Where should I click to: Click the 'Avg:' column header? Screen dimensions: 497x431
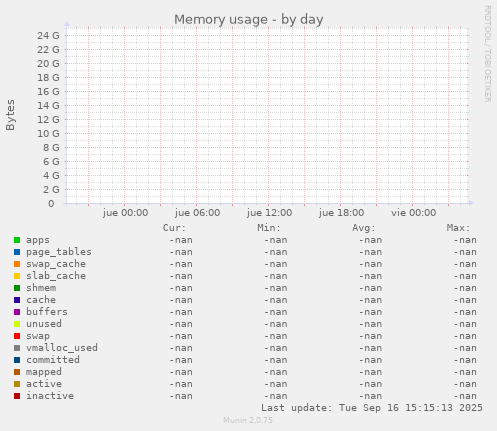click(x=364, y=228)
